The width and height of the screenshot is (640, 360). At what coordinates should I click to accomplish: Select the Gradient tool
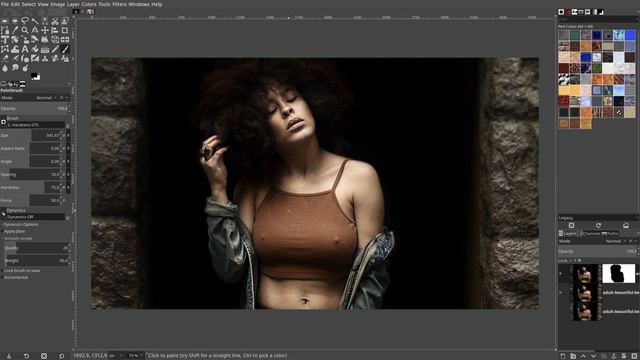pos(45,49)
